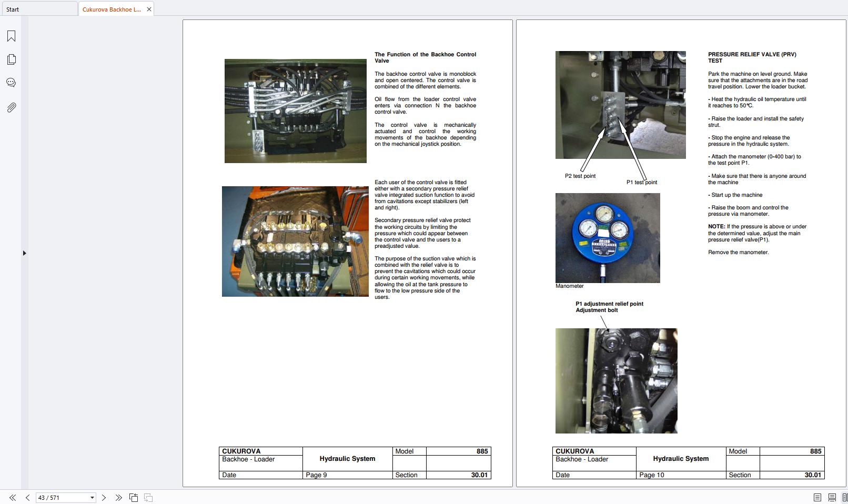Click the 'Attach the manometer (0-400 bar)' step
Viewport: 848px width, 504px height.
(754, 160)
